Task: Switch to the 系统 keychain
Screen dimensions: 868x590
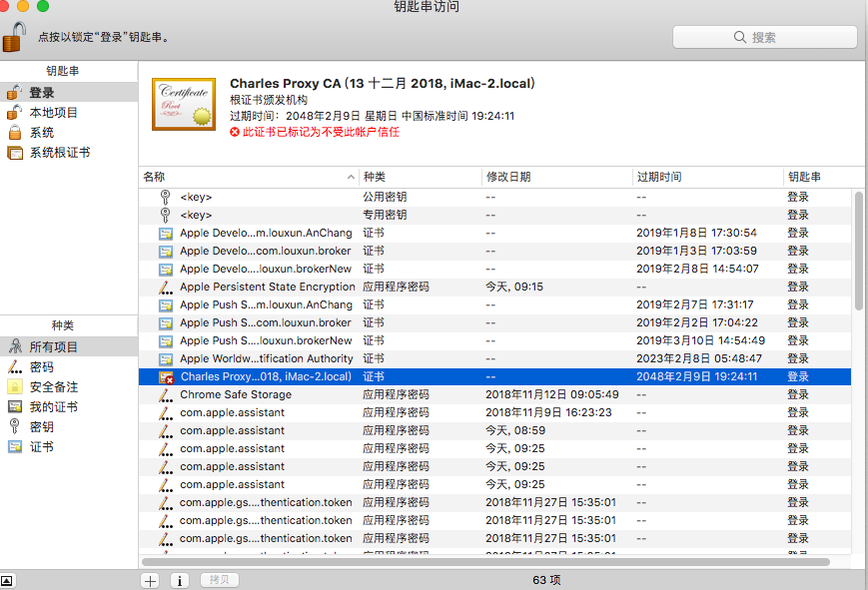Action: tap(40, 132)
